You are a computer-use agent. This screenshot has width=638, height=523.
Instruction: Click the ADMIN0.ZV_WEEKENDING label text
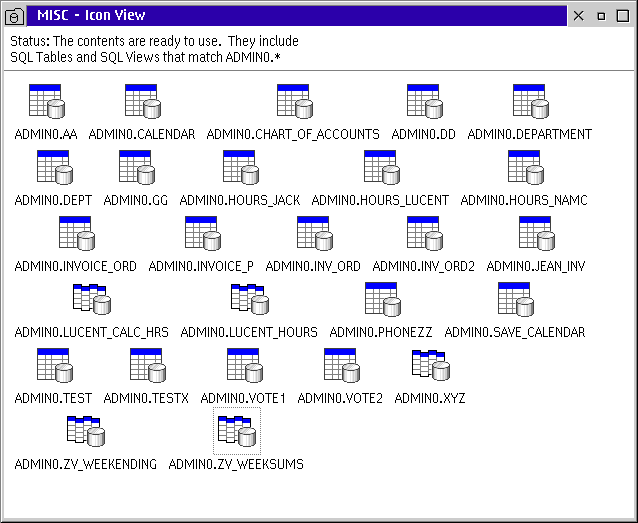click(x=85, y=464)
